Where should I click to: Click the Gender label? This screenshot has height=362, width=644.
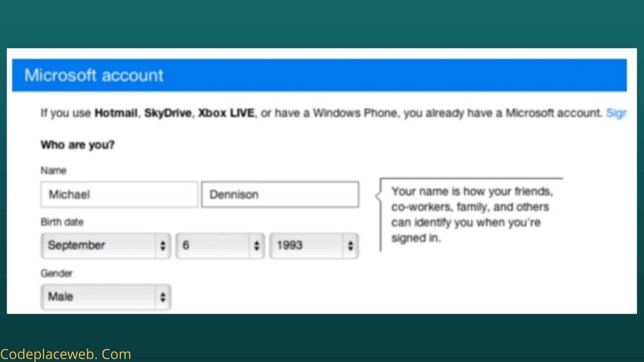pyautogui.click(x=56, y=273)
